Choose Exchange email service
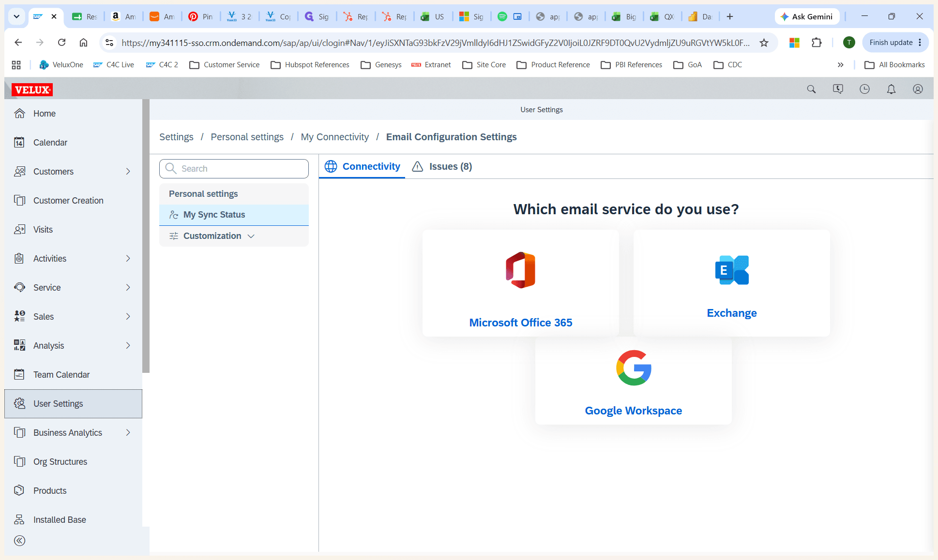Screen dimensions: 938x560 click(732, 283)
